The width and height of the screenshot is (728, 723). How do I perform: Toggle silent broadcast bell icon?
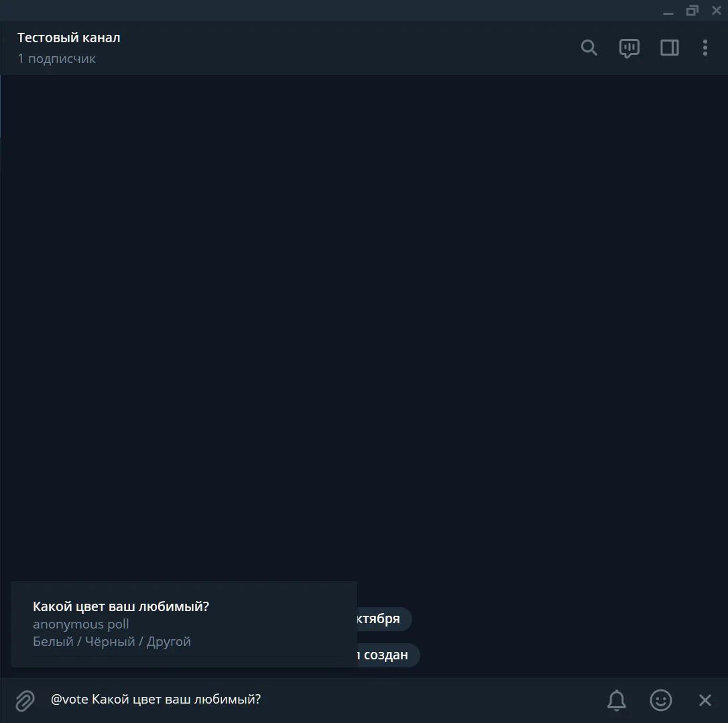click(x=617, y=700)
